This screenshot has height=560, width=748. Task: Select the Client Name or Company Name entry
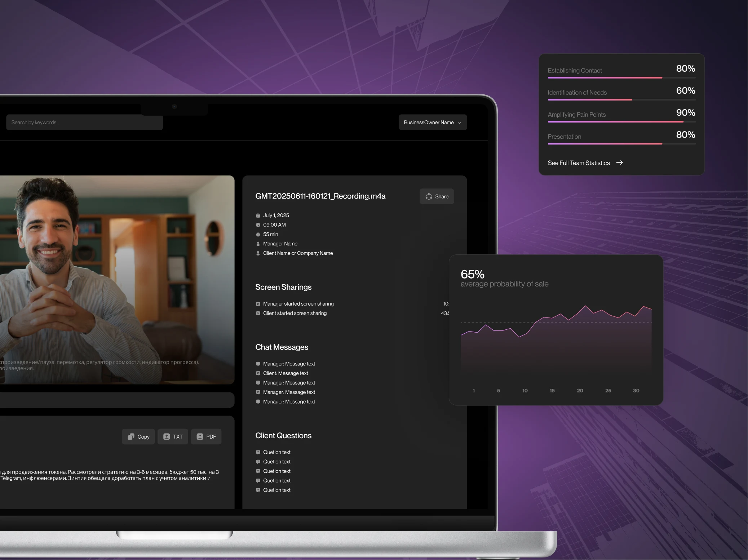coord(298,253)
